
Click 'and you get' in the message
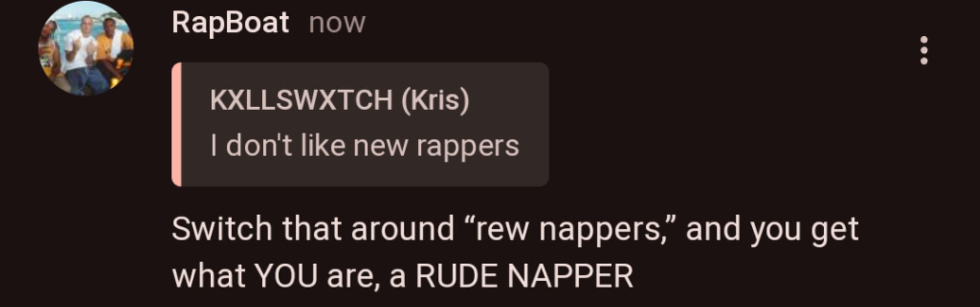pyautogui.click(x=772, y=230)
